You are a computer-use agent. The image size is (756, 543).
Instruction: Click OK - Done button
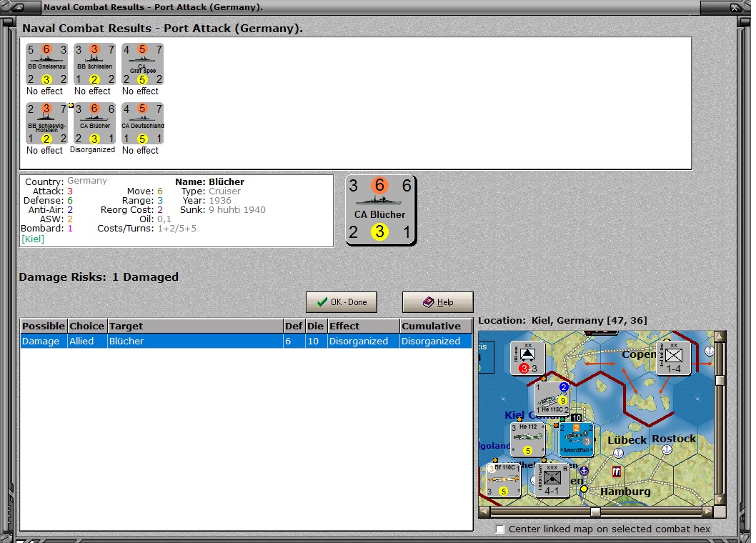pos(342,302)
